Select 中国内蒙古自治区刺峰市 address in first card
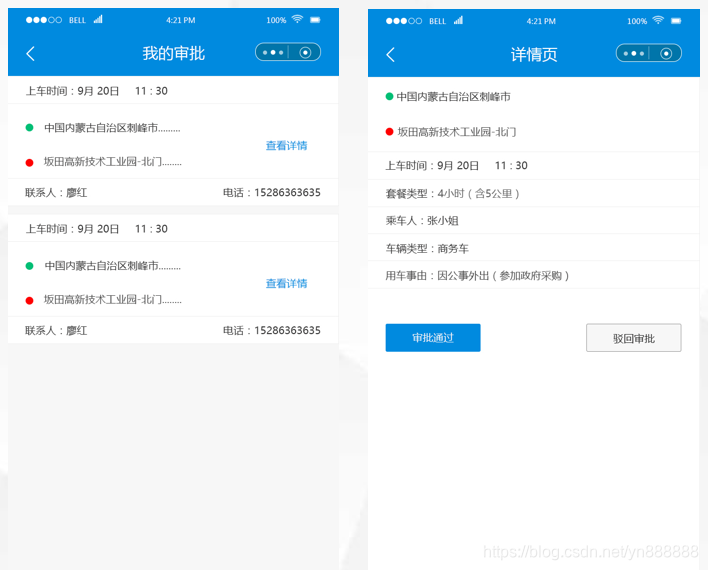 click(112, 128)
